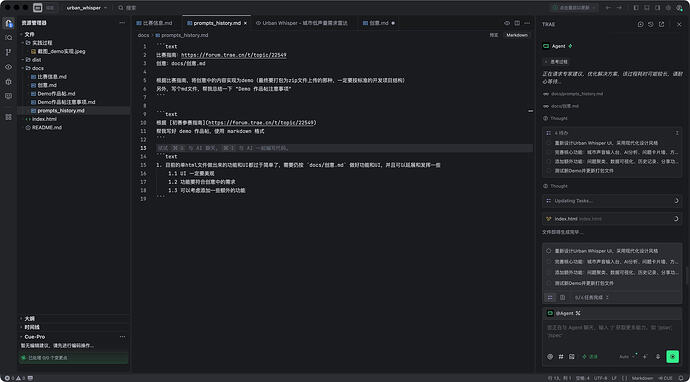
Task: Toggle the bottom panel layout icon in title bar
Action: click(x=647, y=8)
